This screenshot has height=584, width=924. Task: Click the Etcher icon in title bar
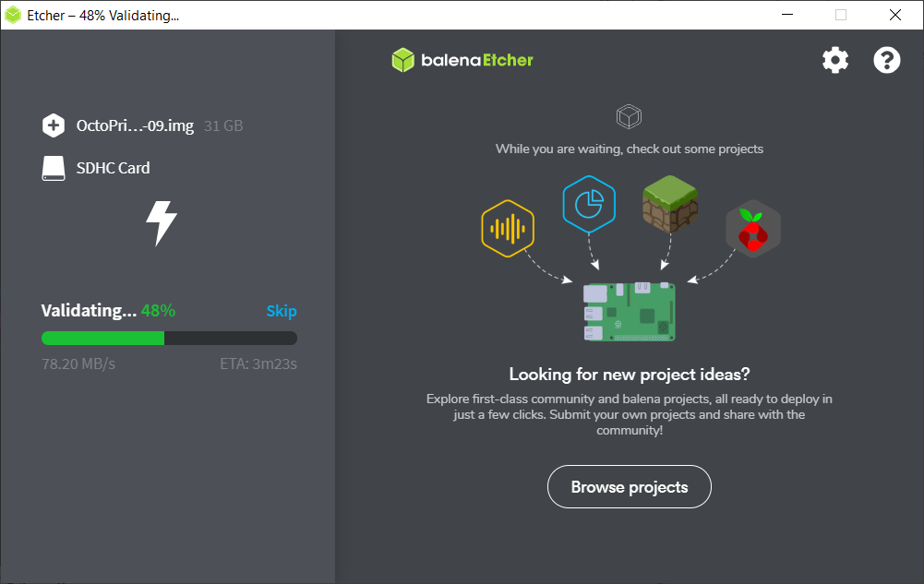point(13,16)
